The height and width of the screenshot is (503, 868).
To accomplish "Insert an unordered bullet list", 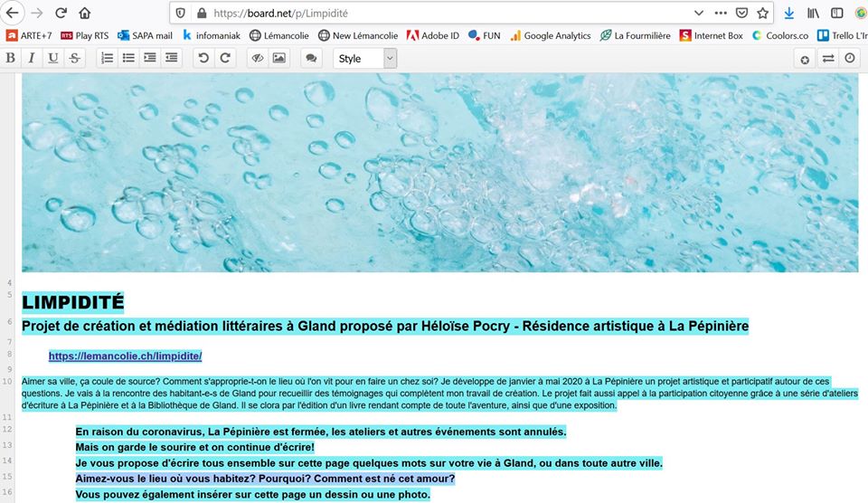I will pos(128,58).
